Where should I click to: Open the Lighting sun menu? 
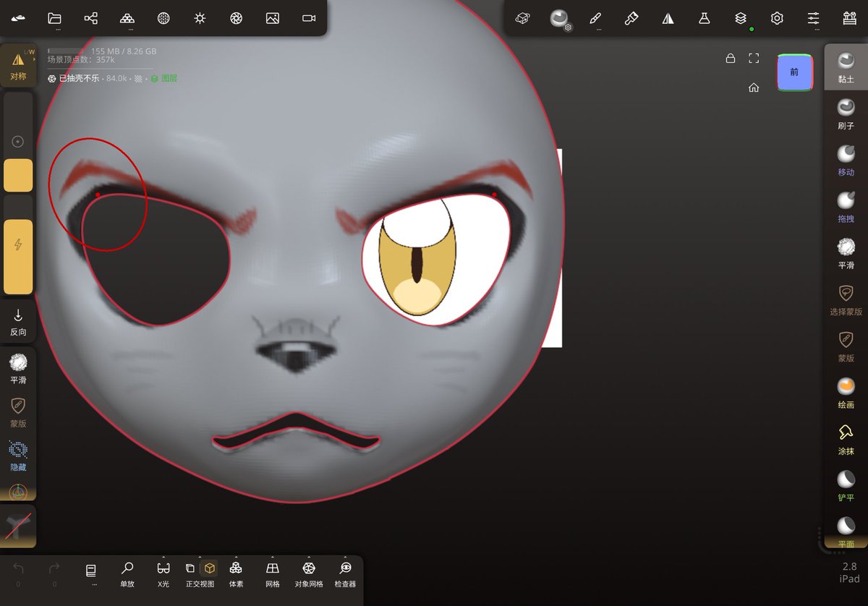[x=200, y=18]
